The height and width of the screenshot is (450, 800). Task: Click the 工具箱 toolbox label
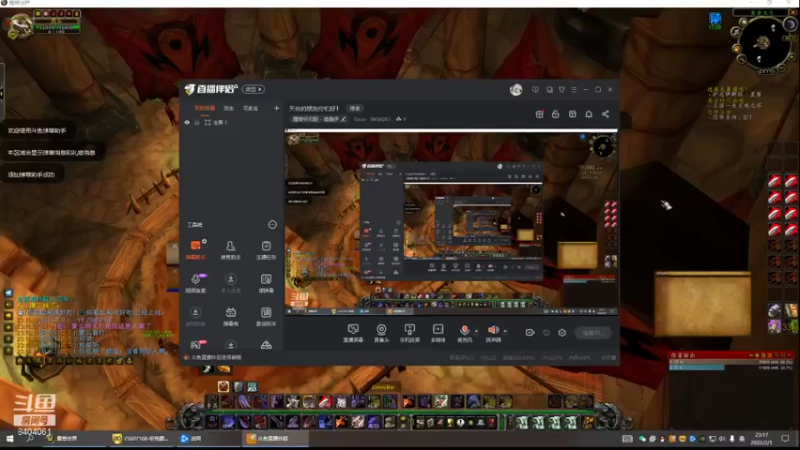[194, 224]
